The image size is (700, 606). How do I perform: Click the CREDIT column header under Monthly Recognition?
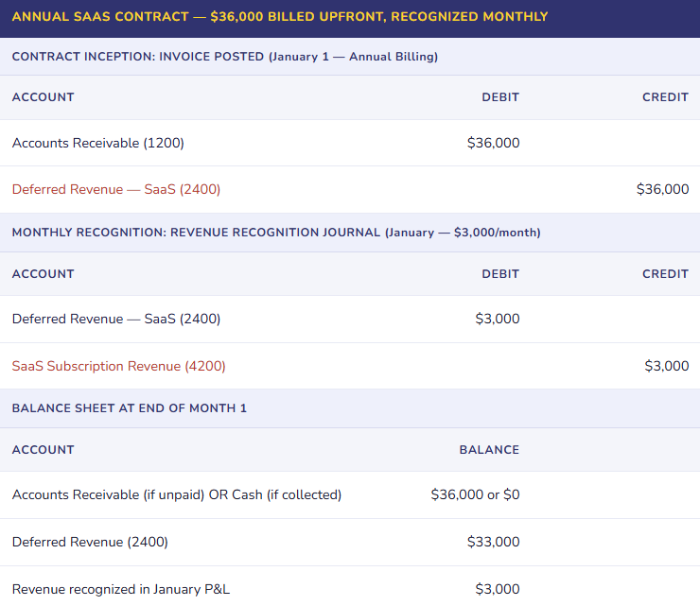tap(665, 274)
